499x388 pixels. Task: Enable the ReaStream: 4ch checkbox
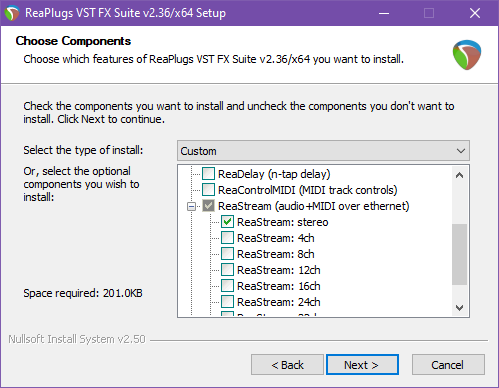pyautogui.click(x=227, y=238)
